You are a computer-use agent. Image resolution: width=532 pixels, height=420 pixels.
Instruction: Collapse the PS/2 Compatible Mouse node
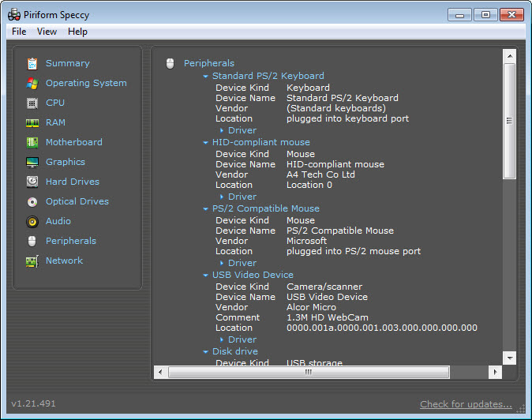coord(205,209)
